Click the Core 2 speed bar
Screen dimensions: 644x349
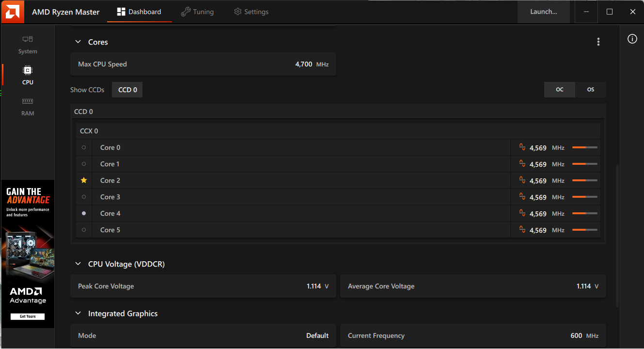(585, 180)
